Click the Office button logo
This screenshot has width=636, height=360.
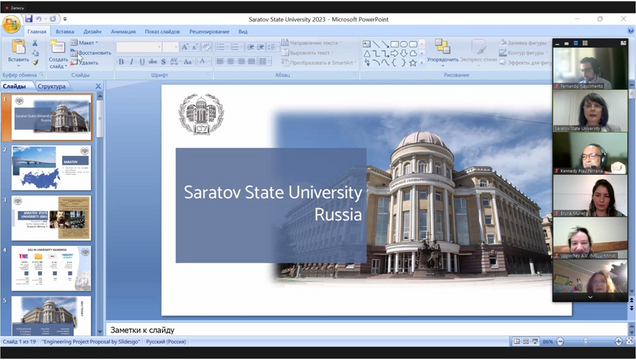coord(11,24)
